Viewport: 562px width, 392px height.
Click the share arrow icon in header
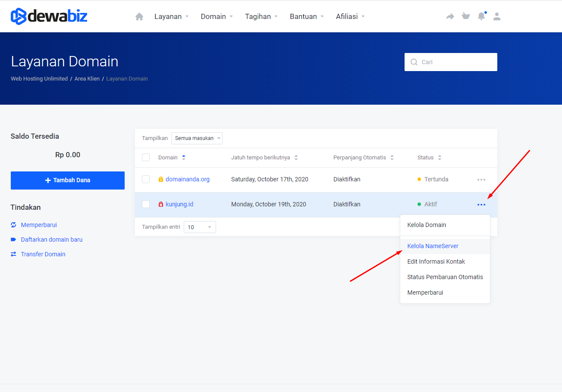click(x=450, y=16)
